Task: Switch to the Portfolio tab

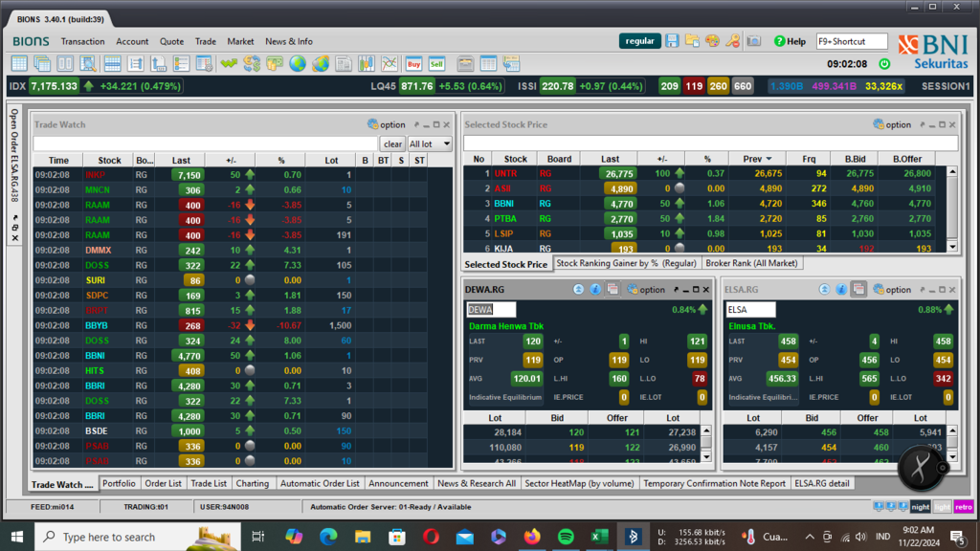Action: 119,483
